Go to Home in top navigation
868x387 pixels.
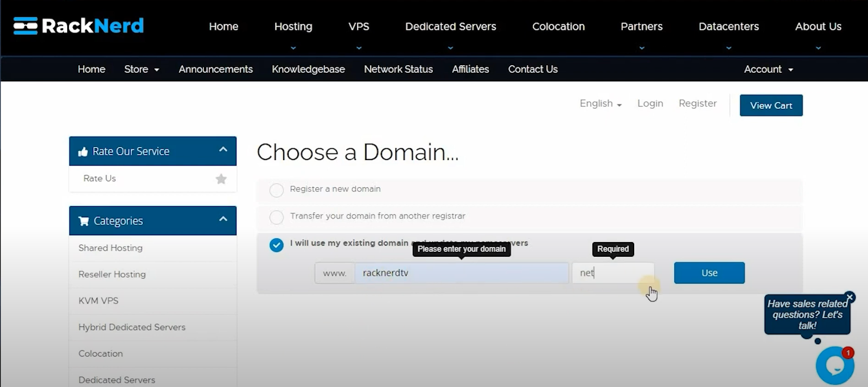224,26
